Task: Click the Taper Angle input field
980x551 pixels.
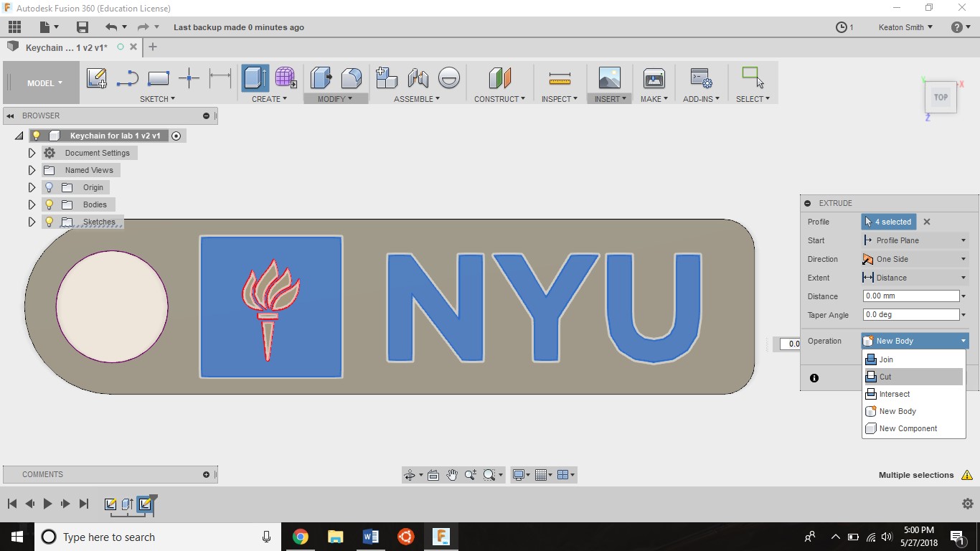Action: 911,314
